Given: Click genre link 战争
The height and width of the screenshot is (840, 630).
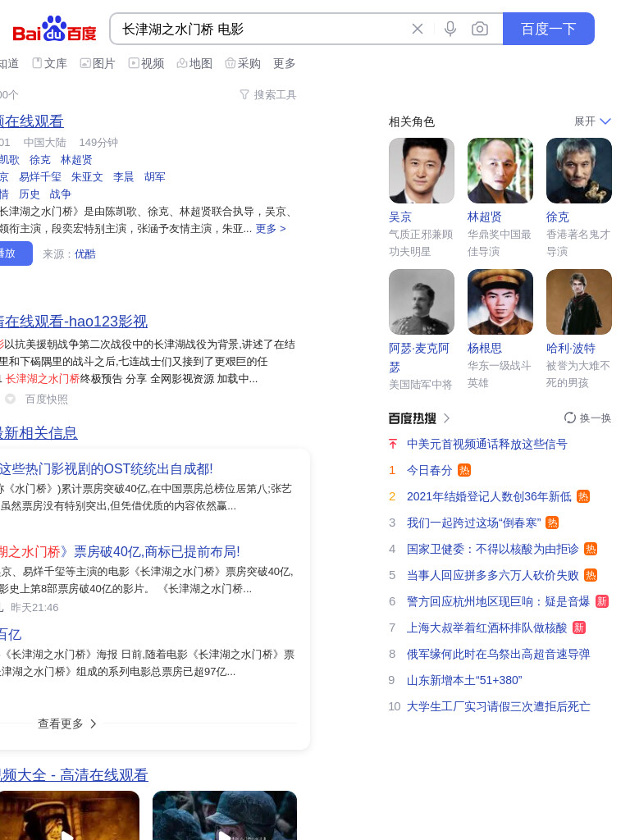Looking at the screenshot, I should pos(60,194).
